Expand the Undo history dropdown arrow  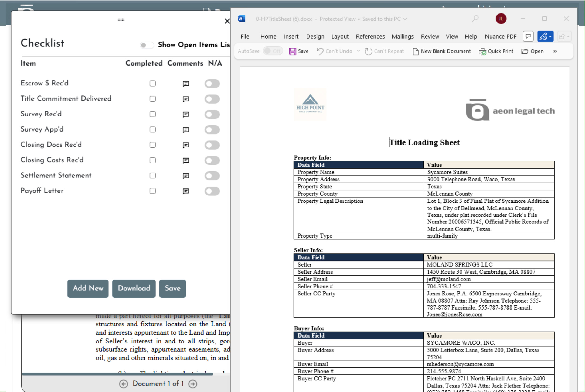358,51
